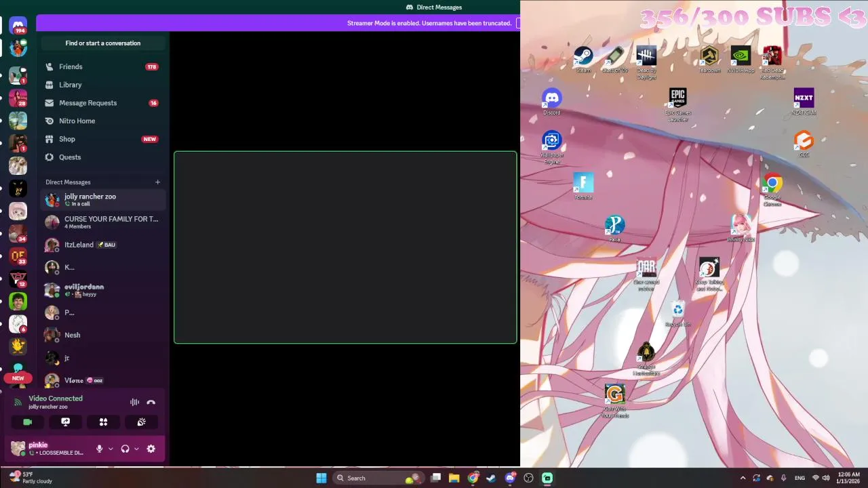Viewport: 868px width, 488px height.
Task: Open DM with ItzLeland
Action: pos(103,245)
